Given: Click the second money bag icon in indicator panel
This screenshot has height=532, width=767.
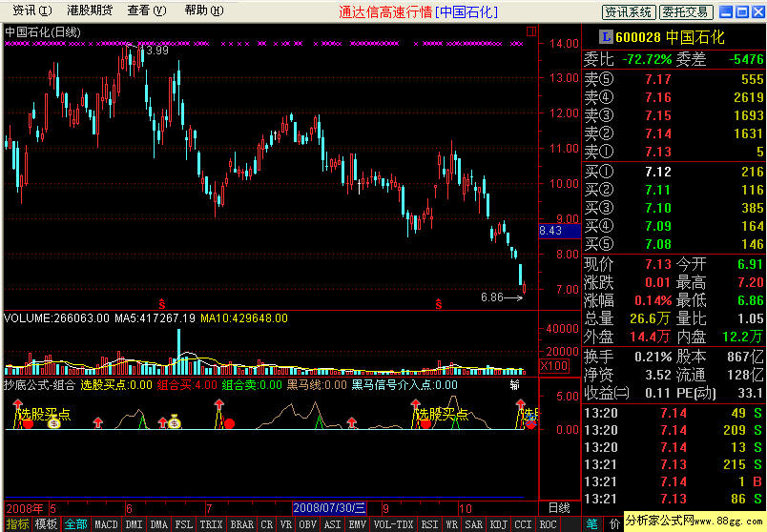Looking at the screenshot, I should click(175, 421).
